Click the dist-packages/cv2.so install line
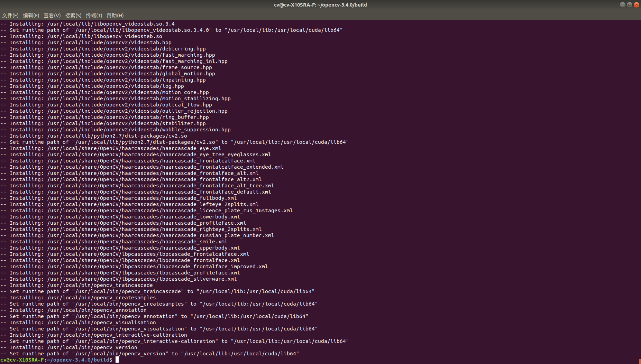 [94, 136]
